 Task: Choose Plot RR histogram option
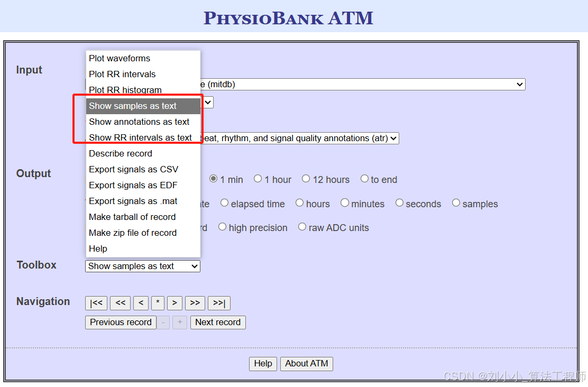(143, 90)
